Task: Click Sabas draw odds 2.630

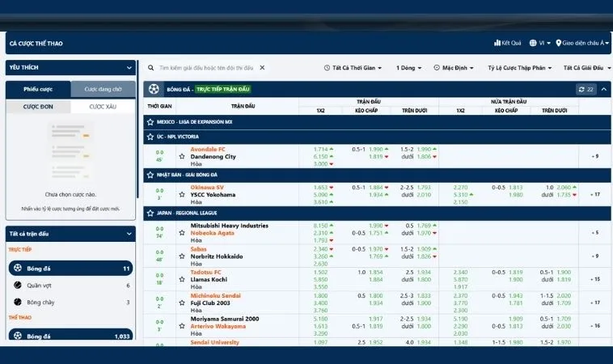Action: [320, 264]
